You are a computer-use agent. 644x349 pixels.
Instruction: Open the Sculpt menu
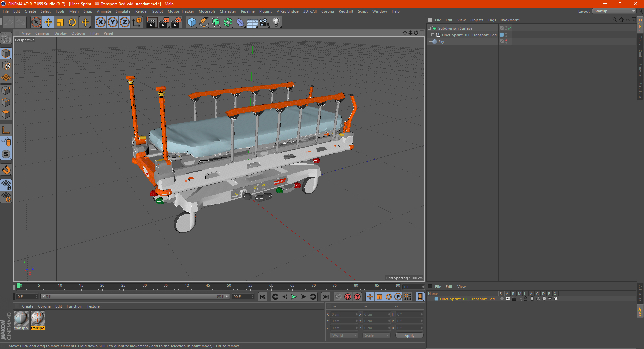[x=157, y=11]
